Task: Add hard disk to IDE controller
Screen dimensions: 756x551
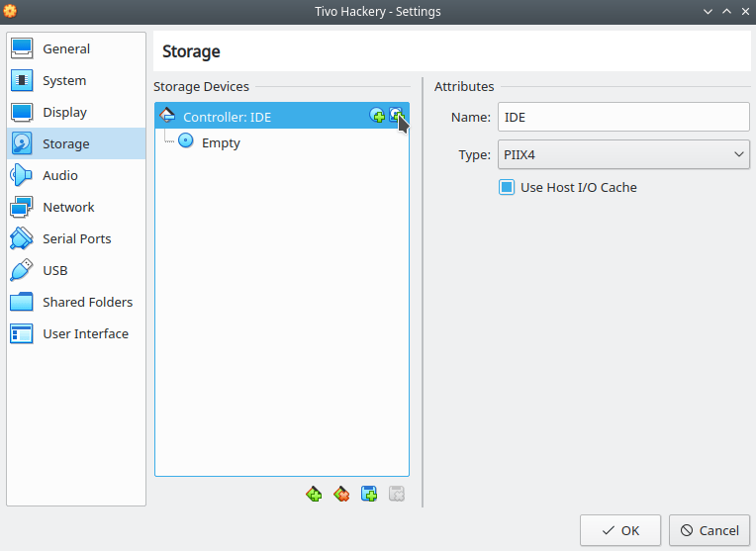Action: pyautogui.click(x=397, y=115)
